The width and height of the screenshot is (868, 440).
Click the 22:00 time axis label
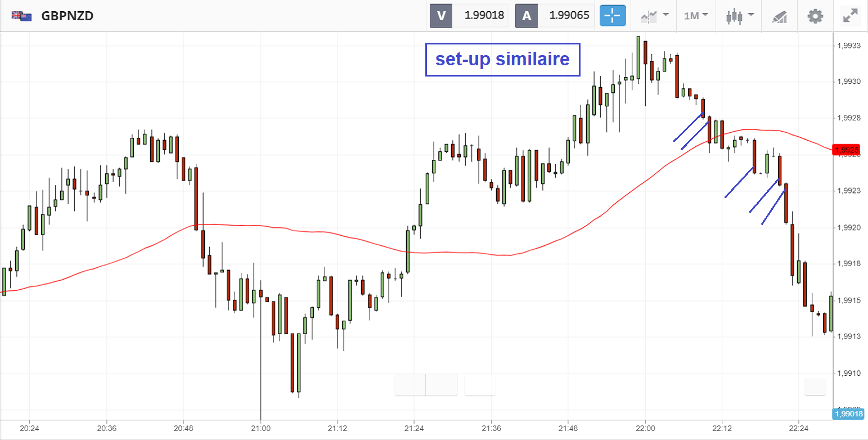coord(645,430)
